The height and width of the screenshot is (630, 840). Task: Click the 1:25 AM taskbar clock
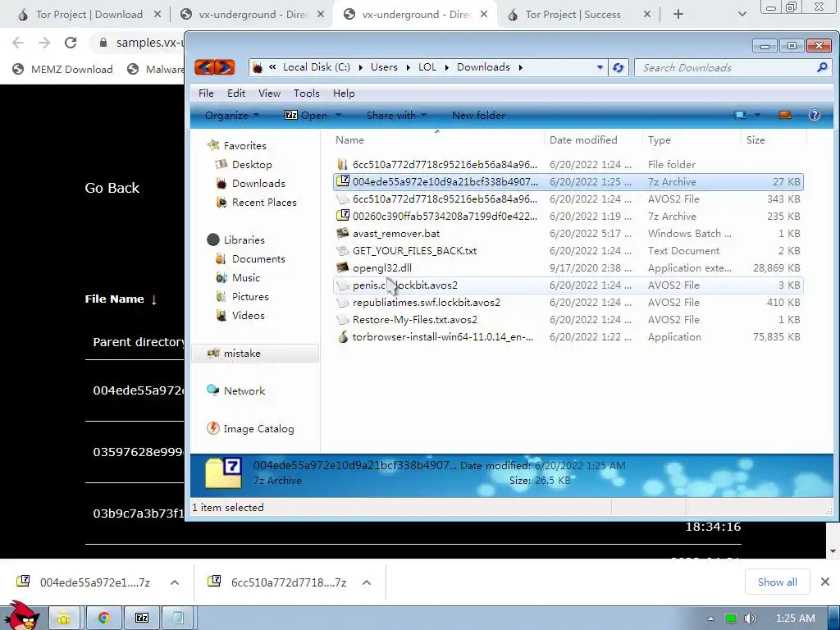click(795, 619)
